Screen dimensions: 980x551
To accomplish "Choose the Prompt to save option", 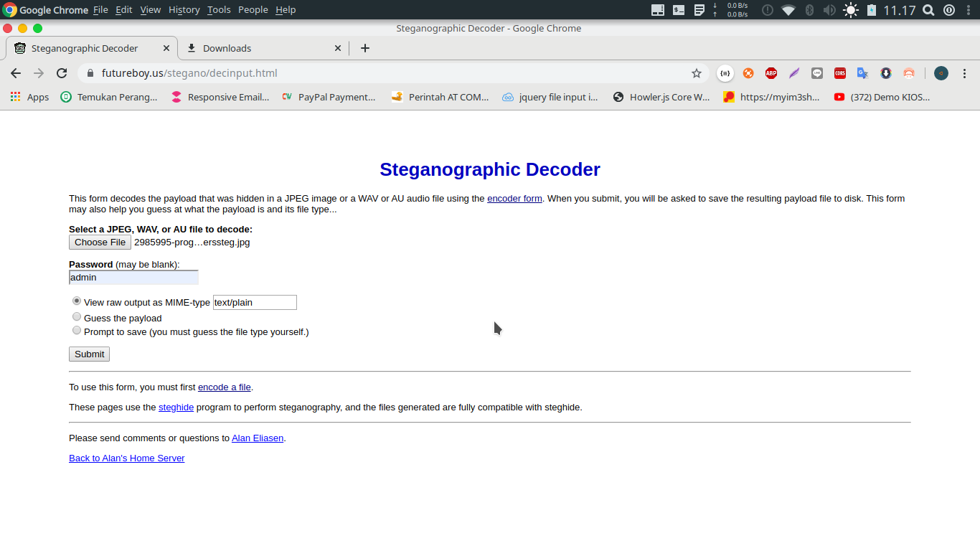I will click(77, 330).
